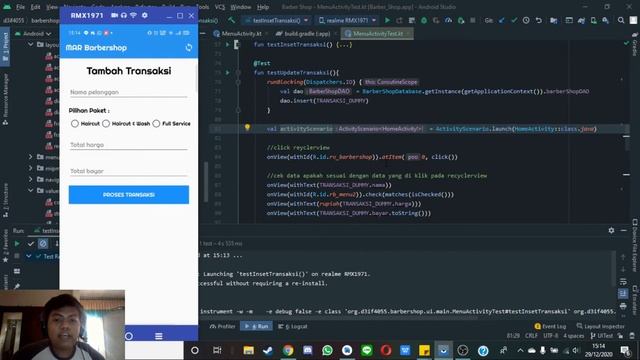Toggle scroll-to-end in the Run console
Viewport: 640px width, 360px height.
coord(623,293)
